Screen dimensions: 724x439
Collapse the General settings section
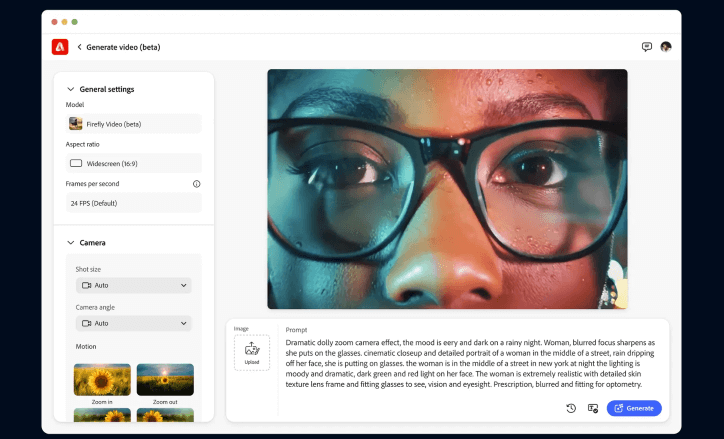click(x=71, y=89)
